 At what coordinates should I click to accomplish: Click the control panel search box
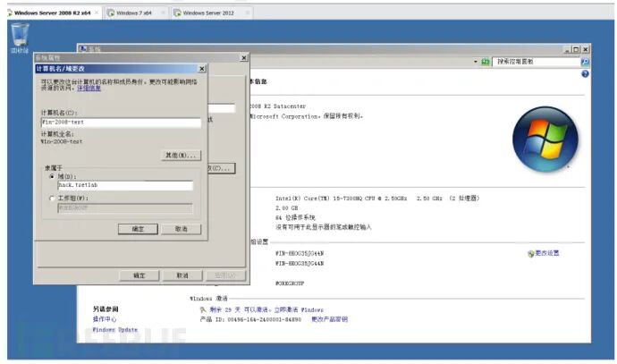536,62
